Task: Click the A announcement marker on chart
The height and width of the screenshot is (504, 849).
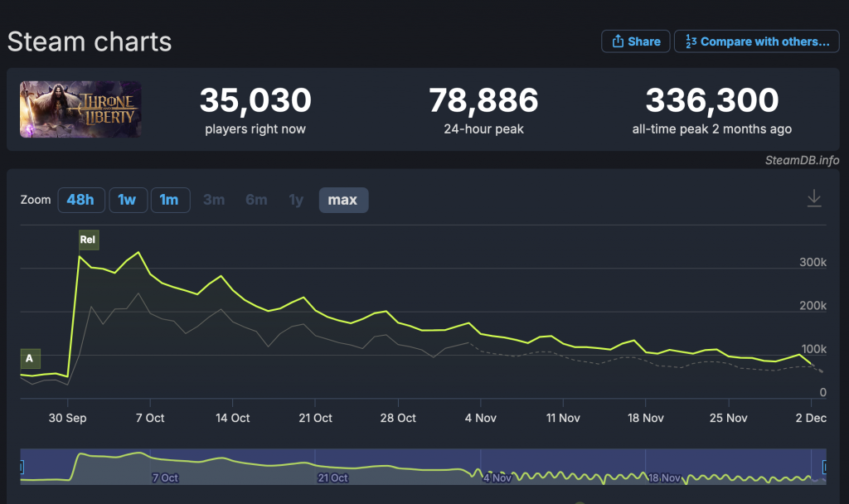Action: 30,358
